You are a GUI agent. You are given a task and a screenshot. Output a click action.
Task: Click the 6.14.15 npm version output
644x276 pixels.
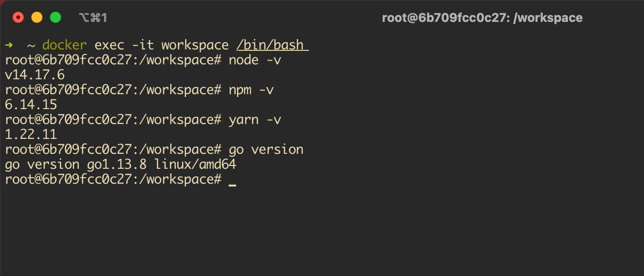(x=31, y=105)
